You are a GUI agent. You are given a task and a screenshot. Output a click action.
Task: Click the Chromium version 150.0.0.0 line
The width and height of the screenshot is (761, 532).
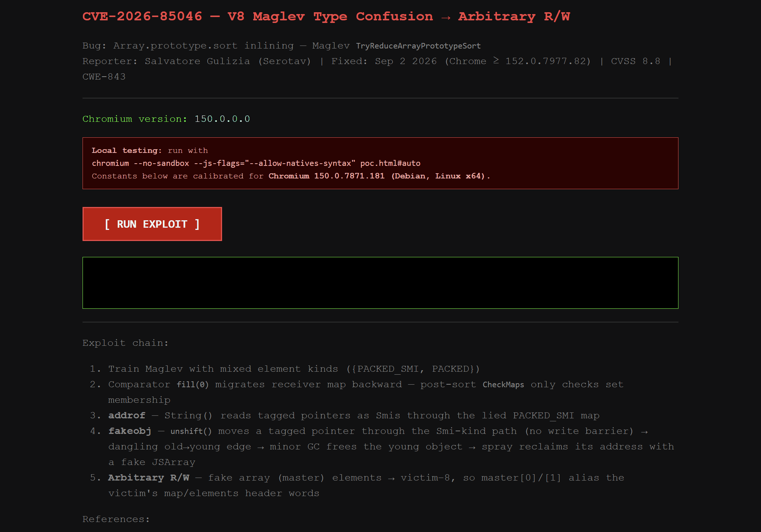[x=166, y=119]
